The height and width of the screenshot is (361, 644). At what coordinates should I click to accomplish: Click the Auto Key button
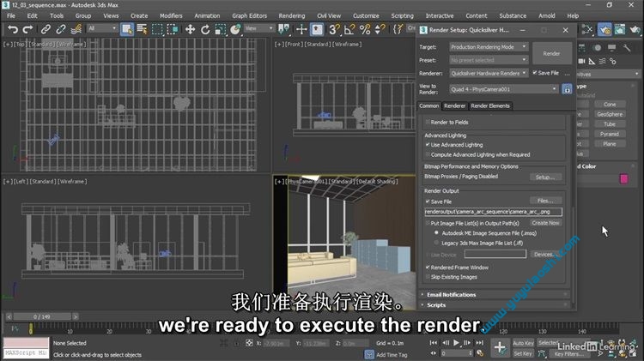point(523,343)
